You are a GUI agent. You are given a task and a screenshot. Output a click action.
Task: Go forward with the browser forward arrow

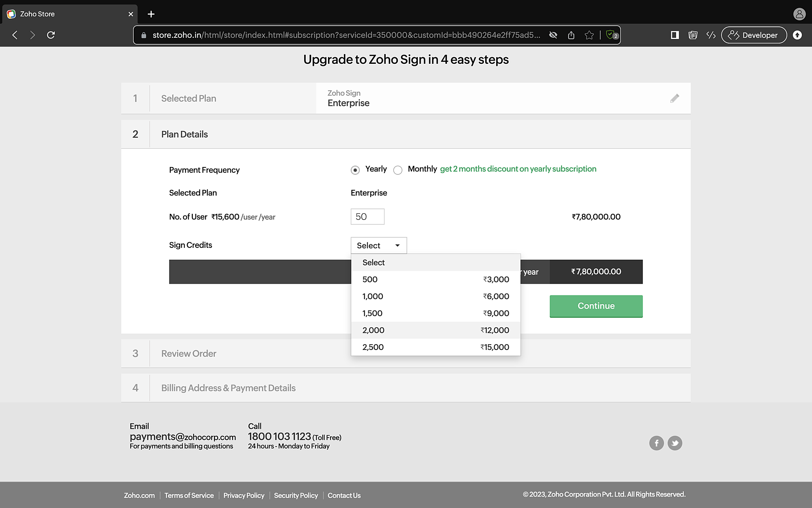pyautogui.click(x=32, y=35)
